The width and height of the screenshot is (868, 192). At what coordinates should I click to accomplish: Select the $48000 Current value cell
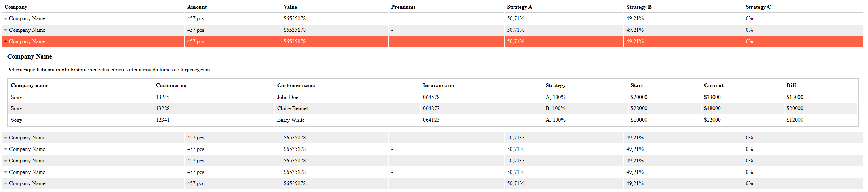tap(712, 108)
